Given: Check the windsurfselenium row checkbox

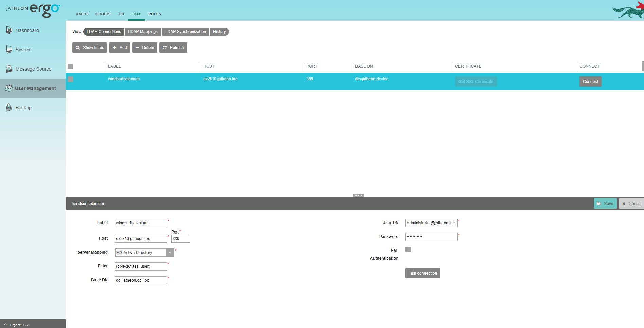Looking at the screenshot, I should (x=70, y=79).
